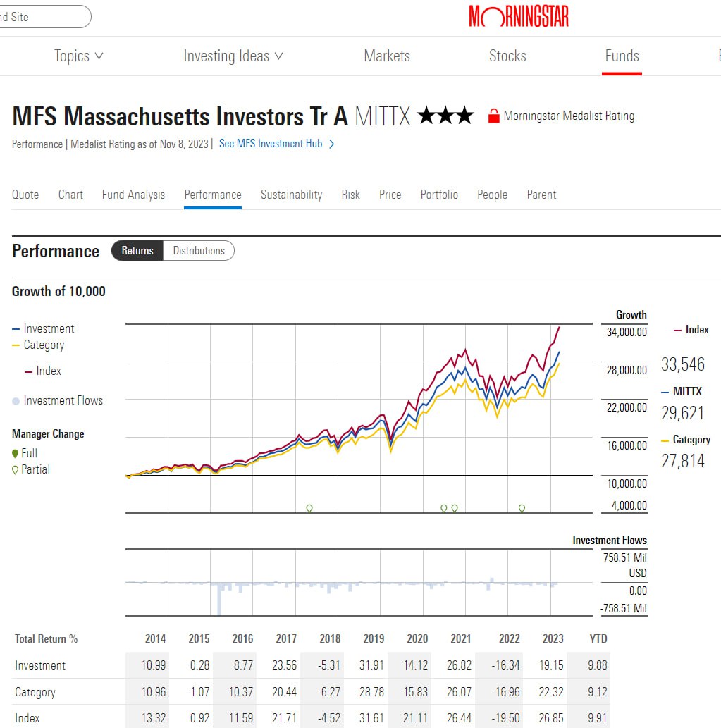Select the Returns toggle

[x=137, y=251]
